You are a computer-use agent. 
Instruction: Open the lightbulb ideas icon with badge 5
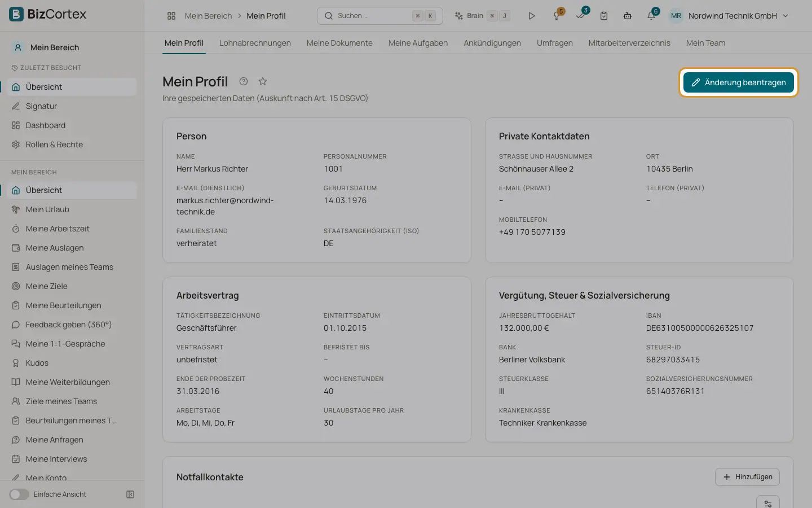557,16
